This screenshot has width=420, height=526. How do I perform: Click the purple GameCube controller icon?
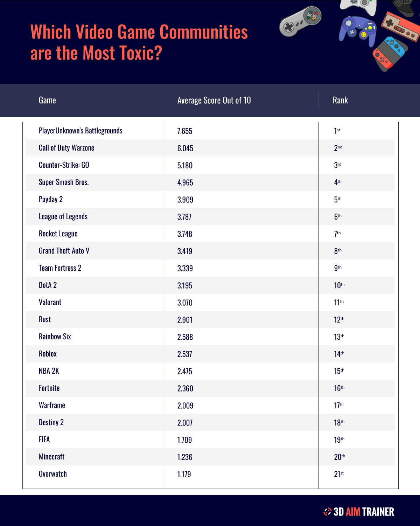[358, 30]
